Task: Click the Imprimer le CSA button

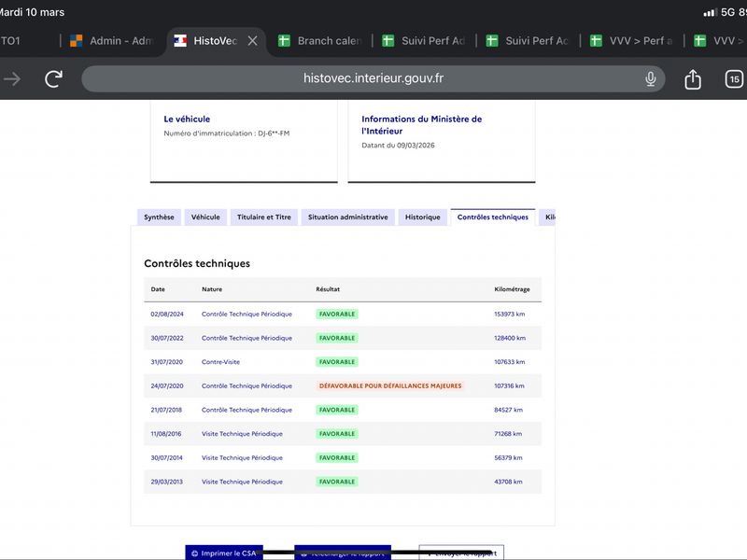Action: pos(224,553)
